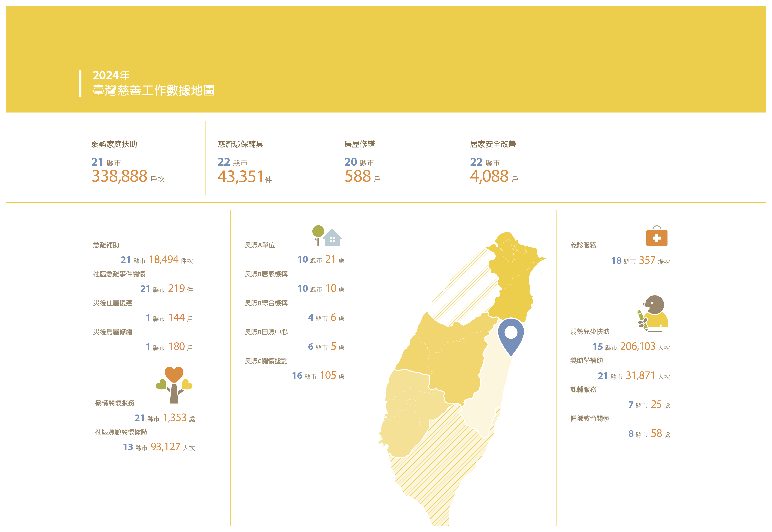Click the 居家安全改善 label

493,144
